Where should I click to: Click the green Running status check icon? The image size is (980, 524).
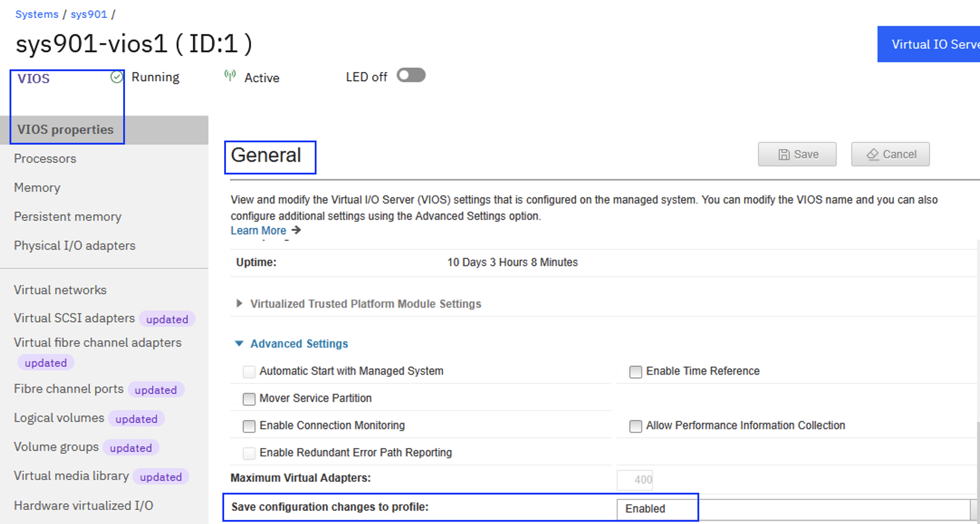coord(116,77)
